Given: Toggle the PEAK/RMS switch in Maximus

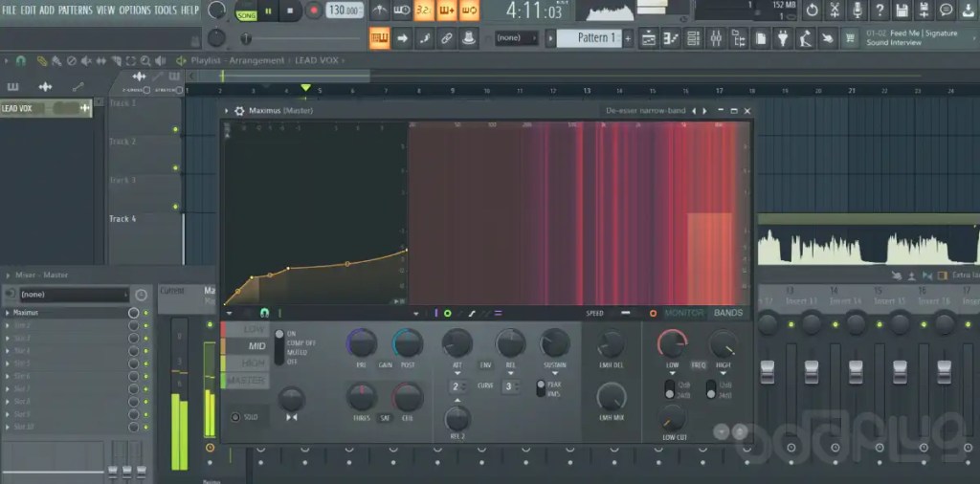Looking at the screenshot, I should (541, 389).
